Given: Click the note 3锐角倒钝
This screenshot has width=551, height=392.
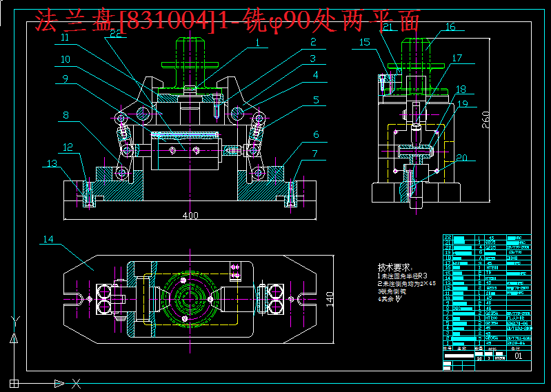Looking at the screenshot, I should [391, 291].
